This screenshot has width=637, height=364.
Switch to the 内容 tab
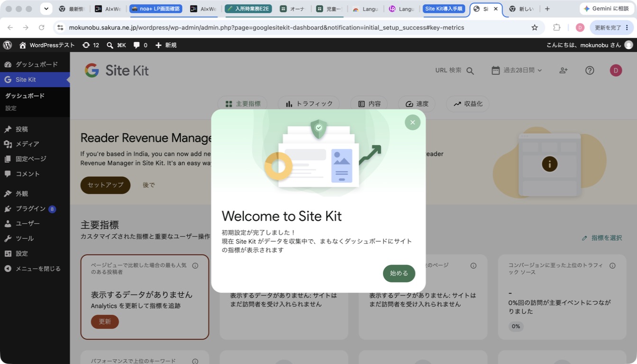click(x=369, y=104)
